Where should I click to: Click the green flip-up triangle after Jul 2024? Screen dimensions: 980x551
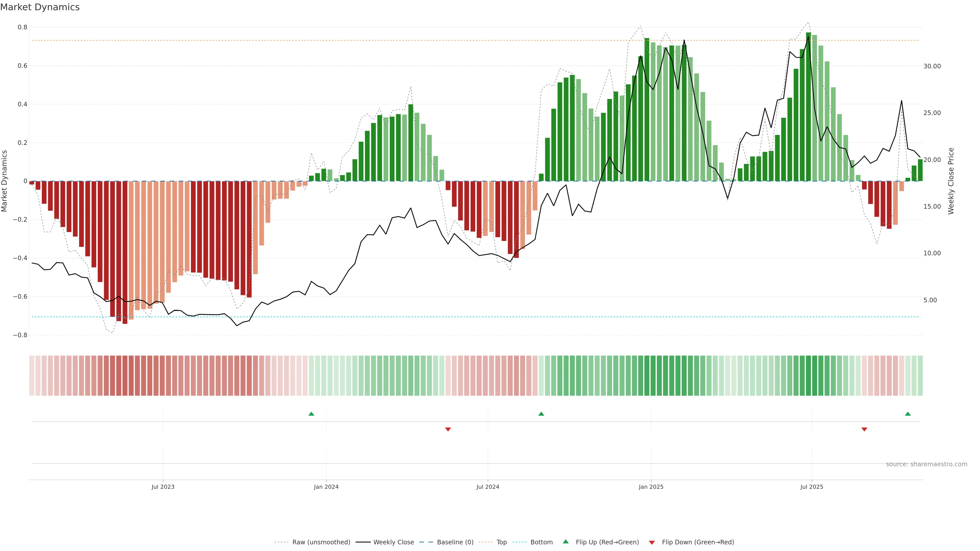coord(541,414)
